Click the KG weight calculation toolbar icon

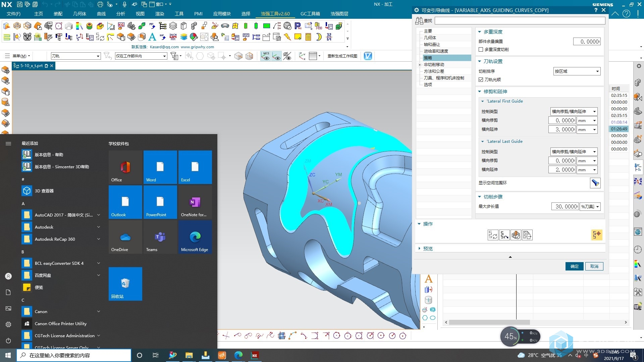click(121, 26)
